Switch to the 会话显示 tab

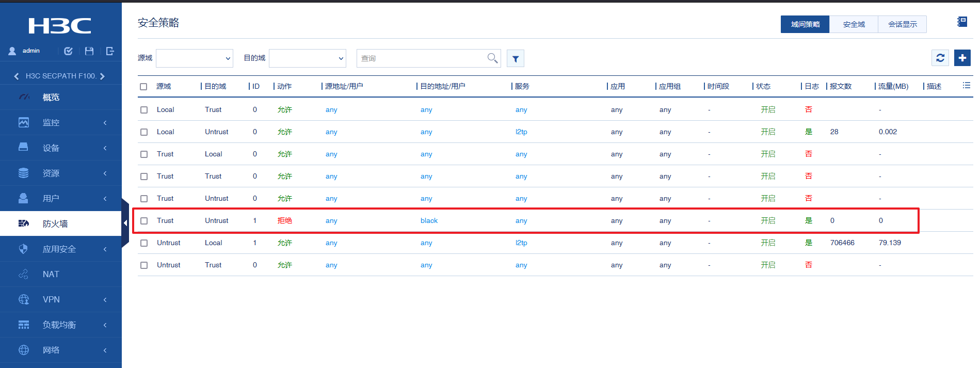pyautogui.click(x=902, y=24)
